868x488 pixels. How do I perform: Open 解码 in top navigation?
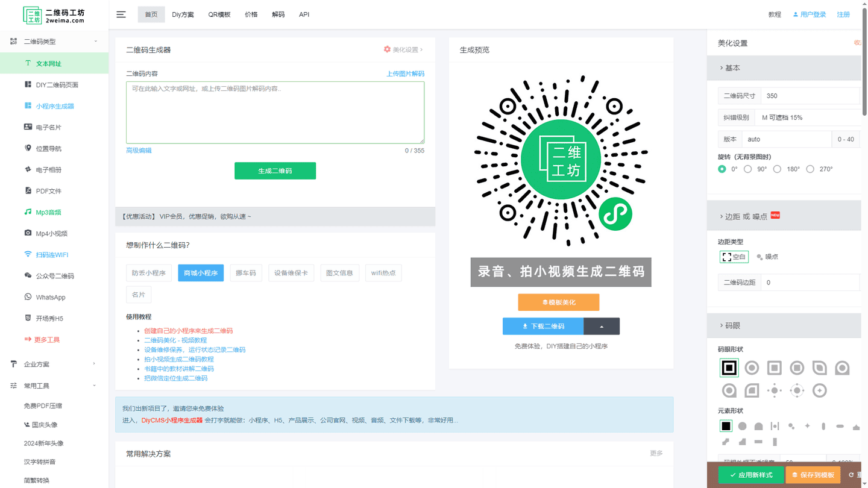tap(278, 14)
